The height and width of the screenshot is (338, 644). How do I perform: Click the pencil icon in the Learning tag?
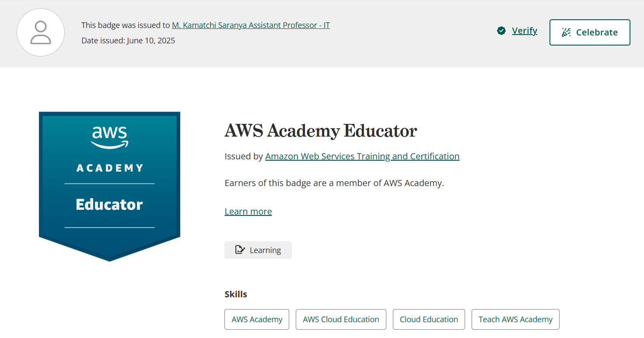click(x=240, y=250)
